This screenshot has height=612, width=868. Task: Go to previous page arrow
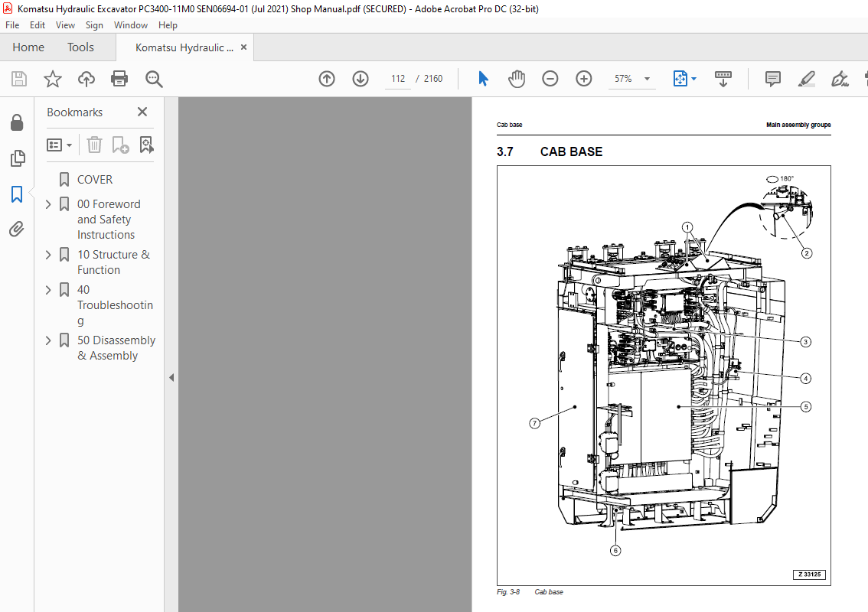(x=327, y=79)
